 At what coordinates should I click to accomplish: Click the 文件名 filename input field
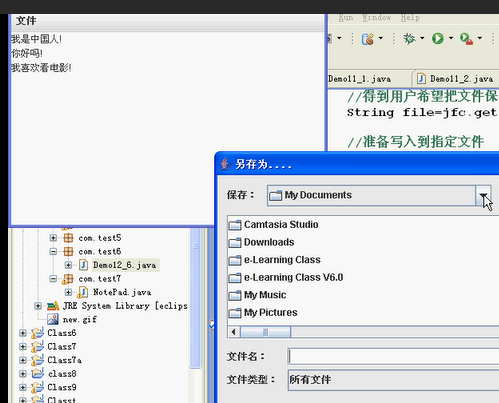click(x=393, y=357)
